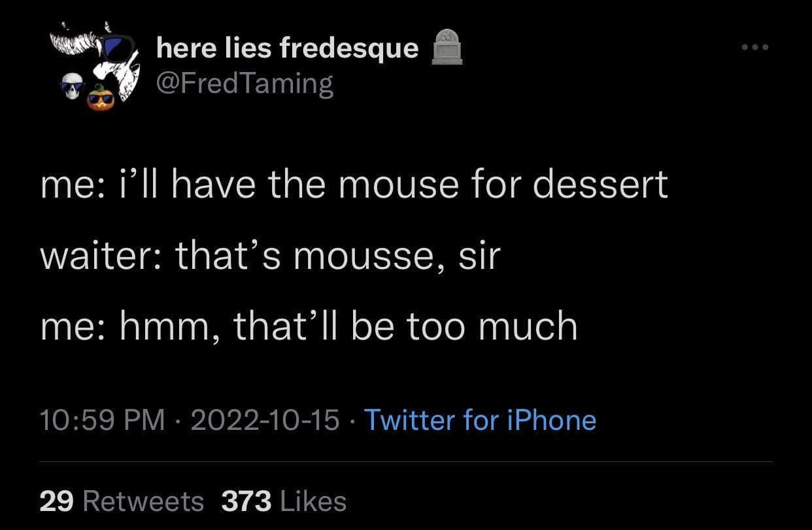The width and height of the screenshot is (812, 530).
Task: Open the "here lies fredesque" profile name
Action: coord(287,47)
